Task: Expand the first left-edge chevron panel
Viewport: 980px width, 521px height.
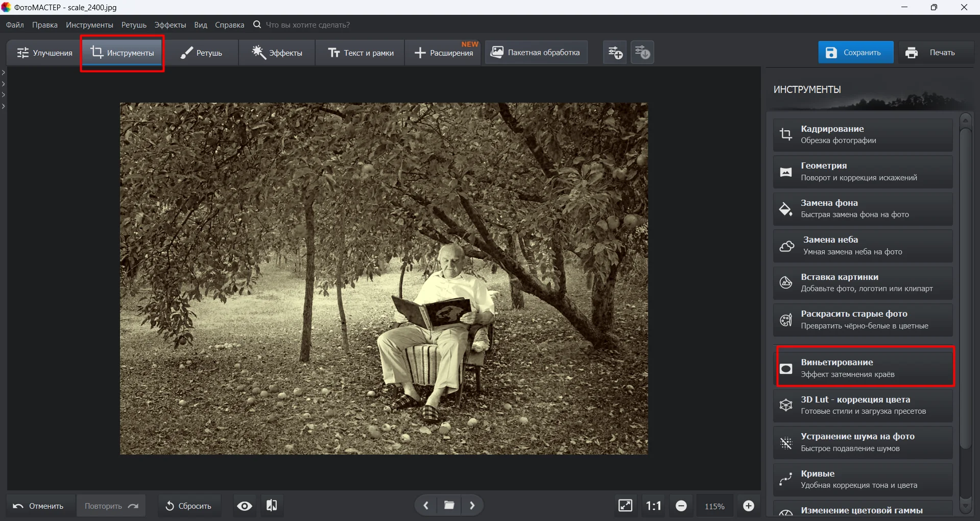Action: [x=4, y=73]
